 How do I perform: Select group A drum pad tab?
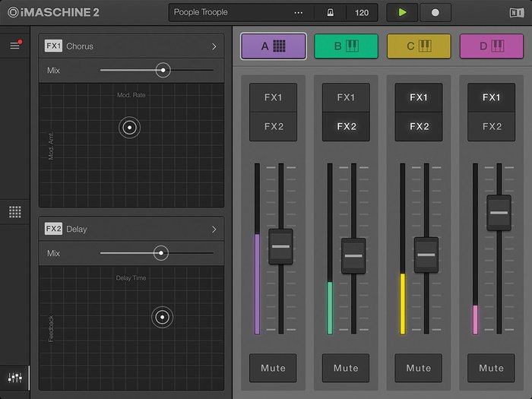273,46
